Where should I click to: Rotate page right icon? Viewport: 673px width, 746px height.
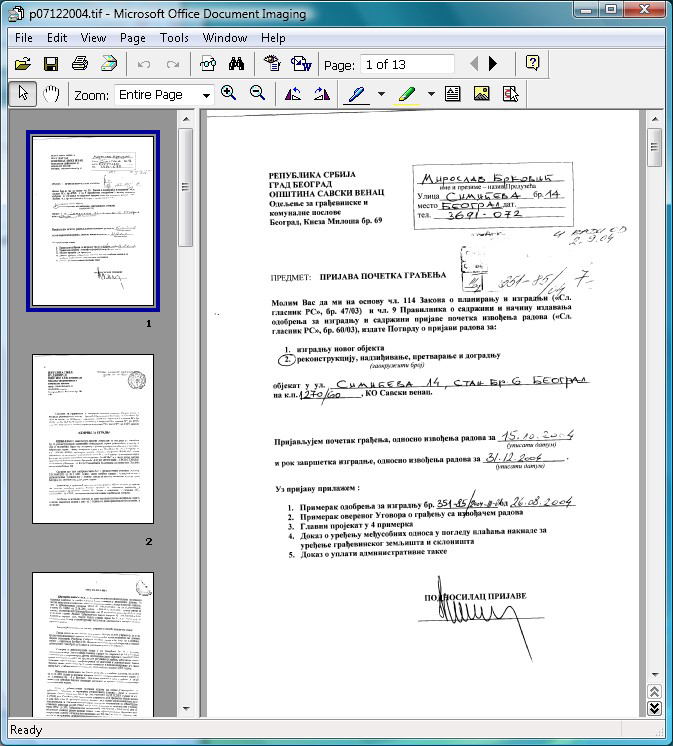[x=321, y=94]
